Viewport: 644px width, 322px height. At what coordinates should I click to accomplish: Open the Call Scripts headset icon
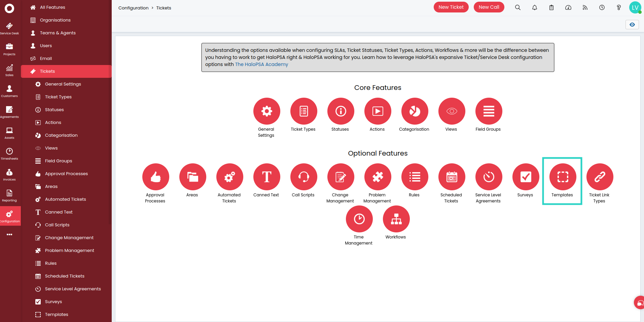click(x=303, y=177)
